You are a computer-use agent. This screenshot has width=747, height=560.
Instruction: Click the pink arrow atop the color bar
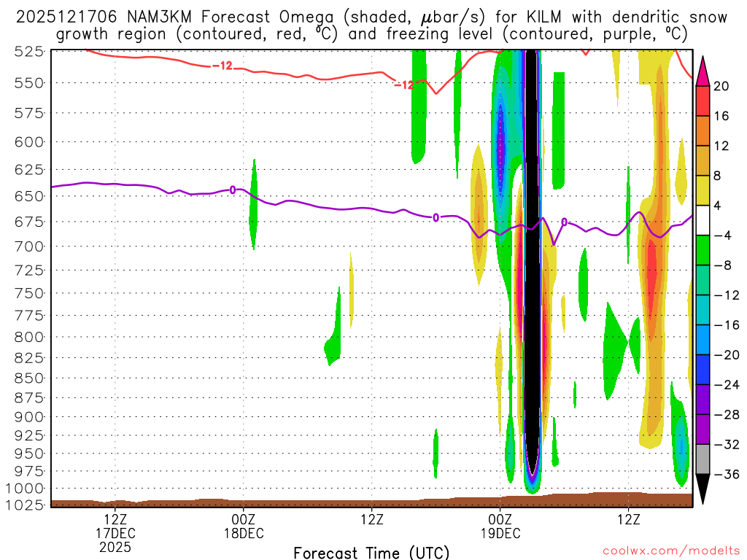[x=703, y=71]
